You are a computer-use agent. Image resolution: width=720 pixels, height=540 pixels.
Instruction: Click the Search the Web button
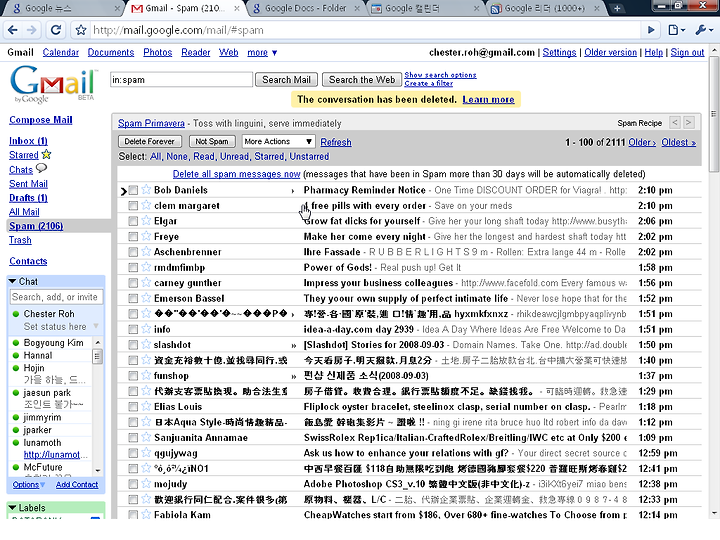(362, 79)
